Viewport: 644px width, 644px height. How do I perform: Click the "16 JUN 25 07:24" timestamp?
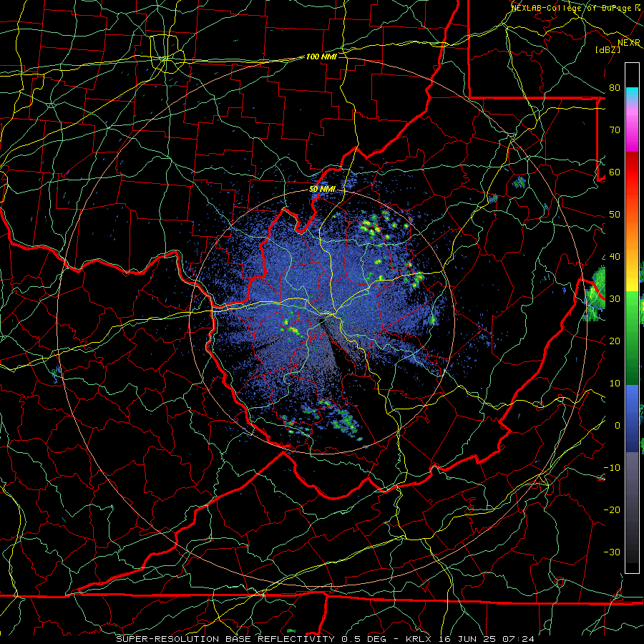pos(487,639)
